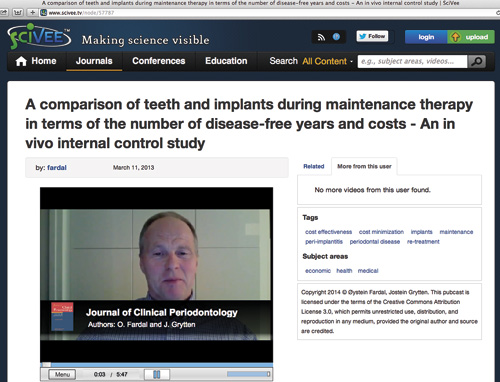Open the periodontal disease tag
Screen dimensions: 500x382
[x=375, y=242]
